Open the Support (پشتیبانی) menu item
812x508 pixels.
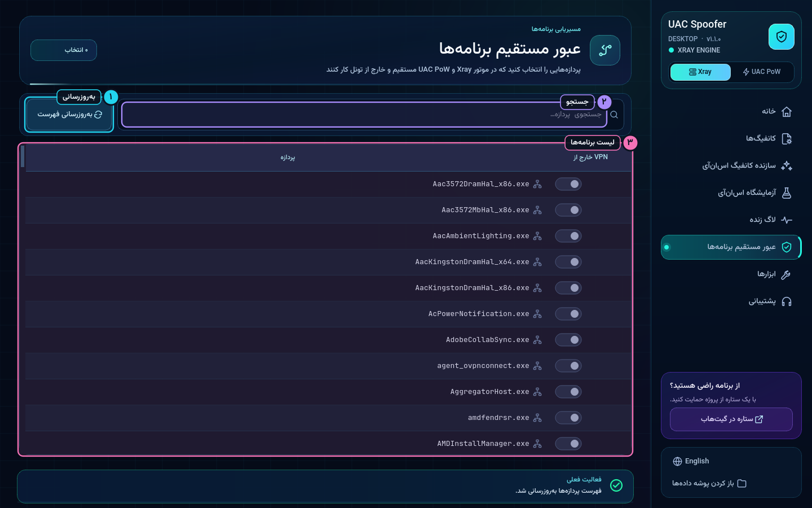(731, 301)
